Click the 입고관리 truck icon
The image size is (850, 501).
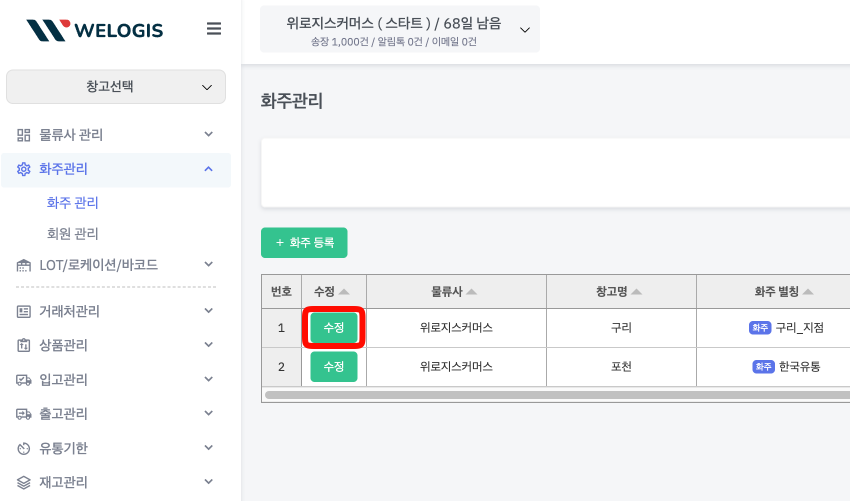(x=24, y=380)
